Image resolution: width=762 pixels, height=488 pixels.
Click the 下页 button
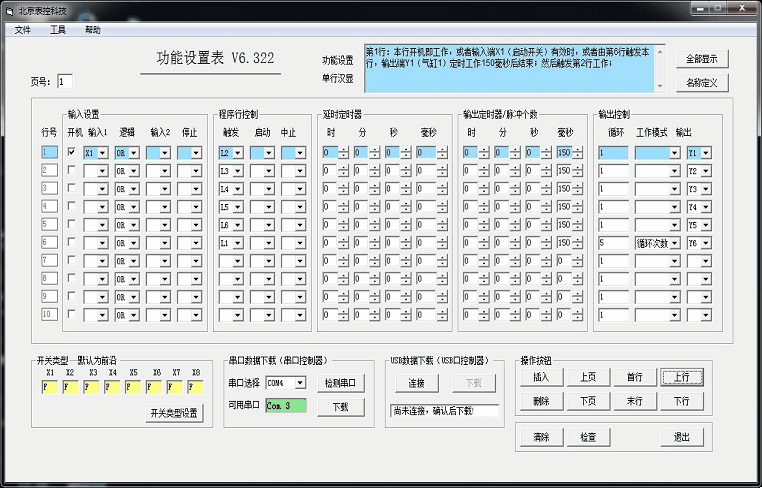(x=588, y=401)
